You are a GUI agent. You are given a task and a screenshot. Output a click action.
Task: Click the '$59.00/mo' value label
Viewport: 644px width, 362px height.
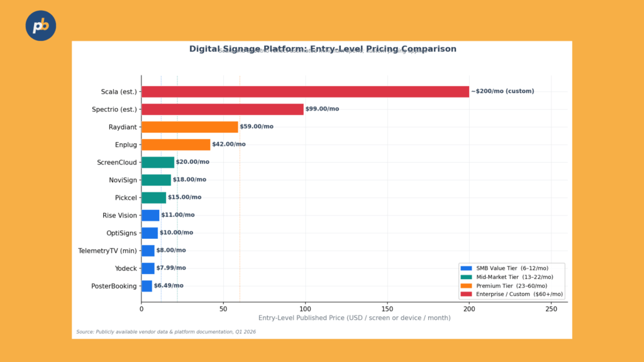257,126
